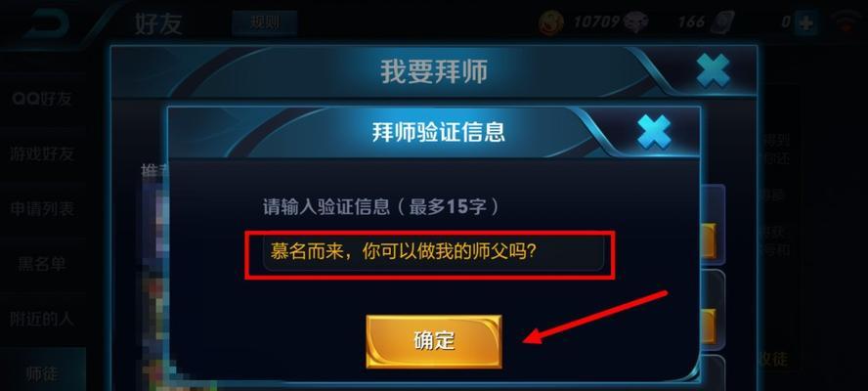
Task: Switch to the 游戏好友 tab
Action: click(x=43, y=154)
